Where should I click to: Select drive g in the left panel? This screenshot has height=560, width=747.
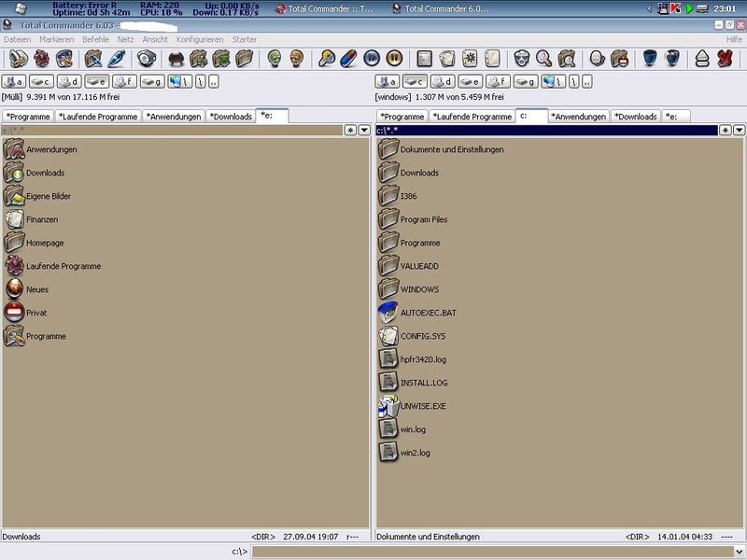pos(152,81)
